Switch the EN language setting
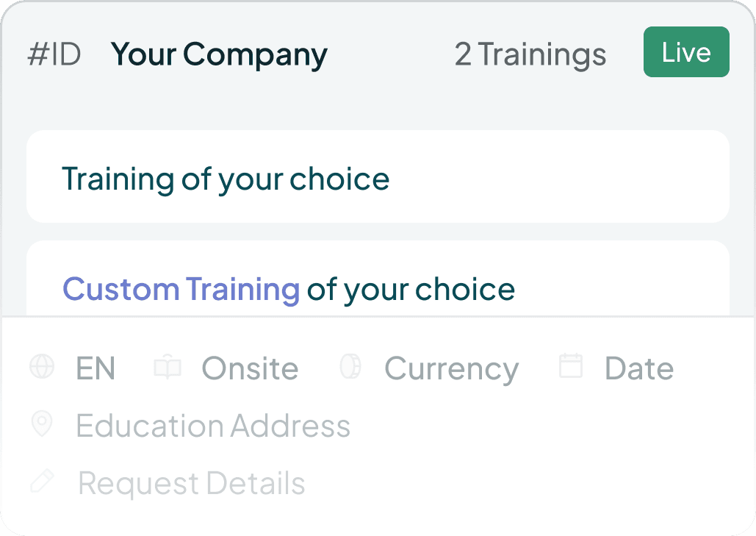 point(96,368)
